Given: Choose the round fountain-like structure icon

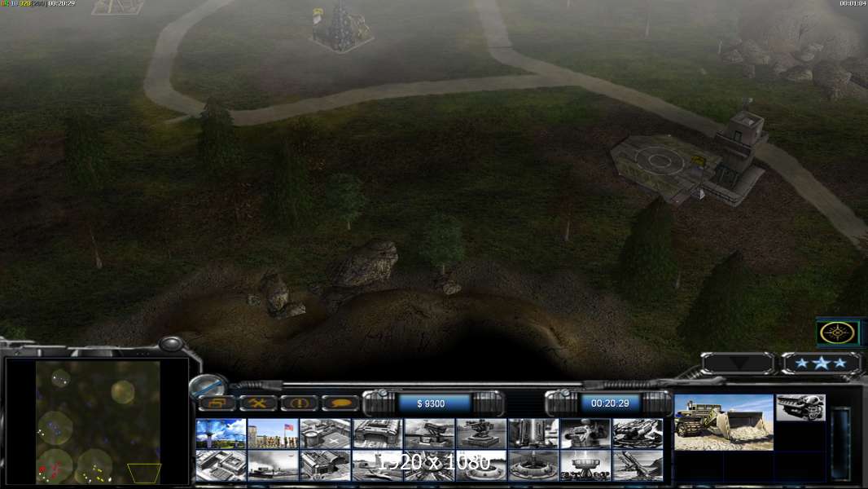Looking at the screenshot, I should click(585, 465).
